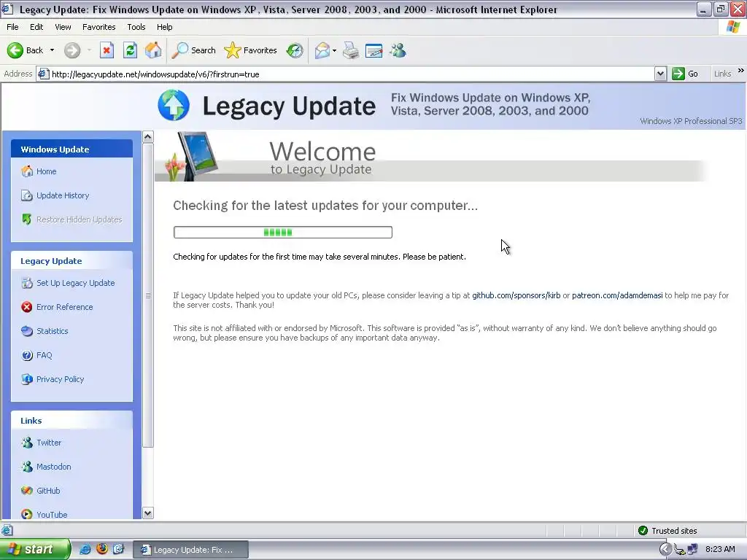747x560 pixels.
Task: Click the sidebar scroll up arrow
Action: point(148,137)
